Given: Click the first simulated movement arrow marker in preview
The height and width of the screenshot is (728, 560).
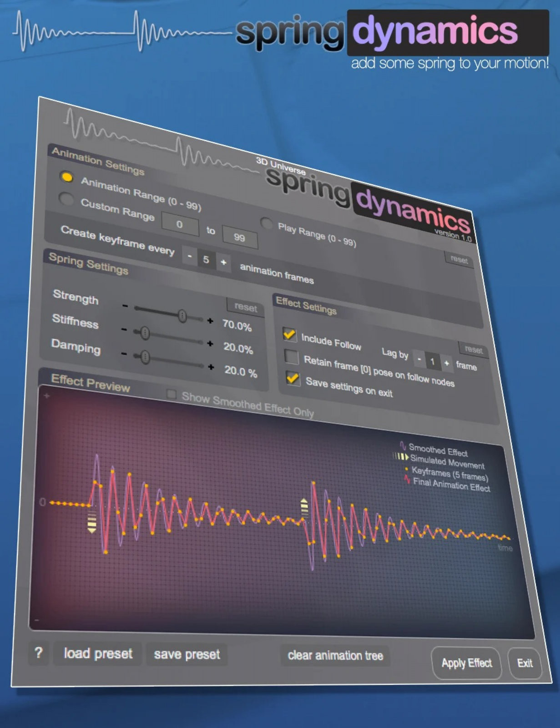Looking at the screenshot, I should [x=91, y=523].
